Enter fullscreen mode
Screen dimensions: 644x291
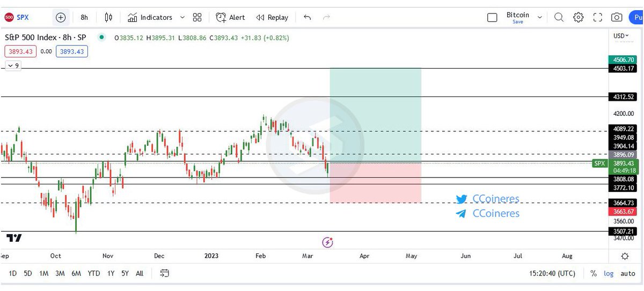click(598, 17)
